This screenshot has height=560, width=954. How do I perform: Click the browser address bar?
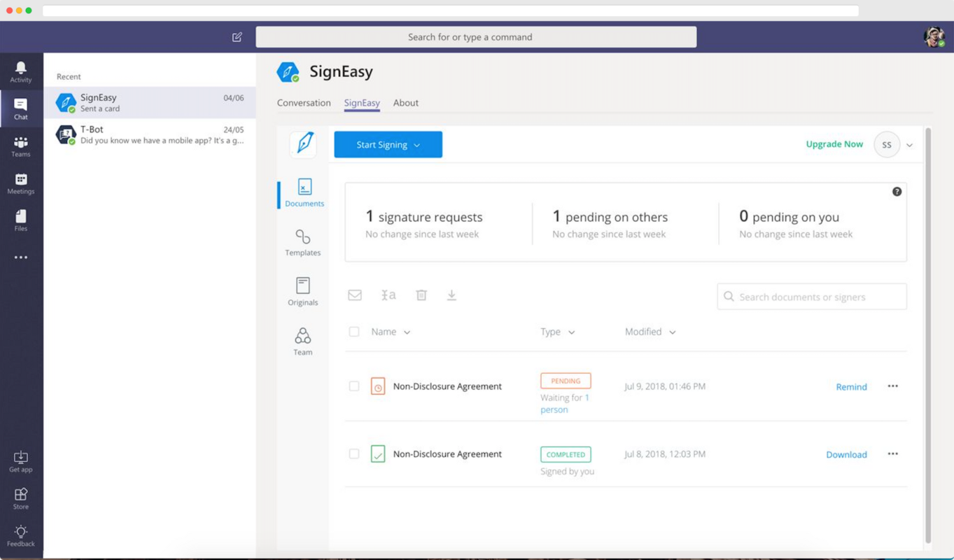[x=450, y=10]
